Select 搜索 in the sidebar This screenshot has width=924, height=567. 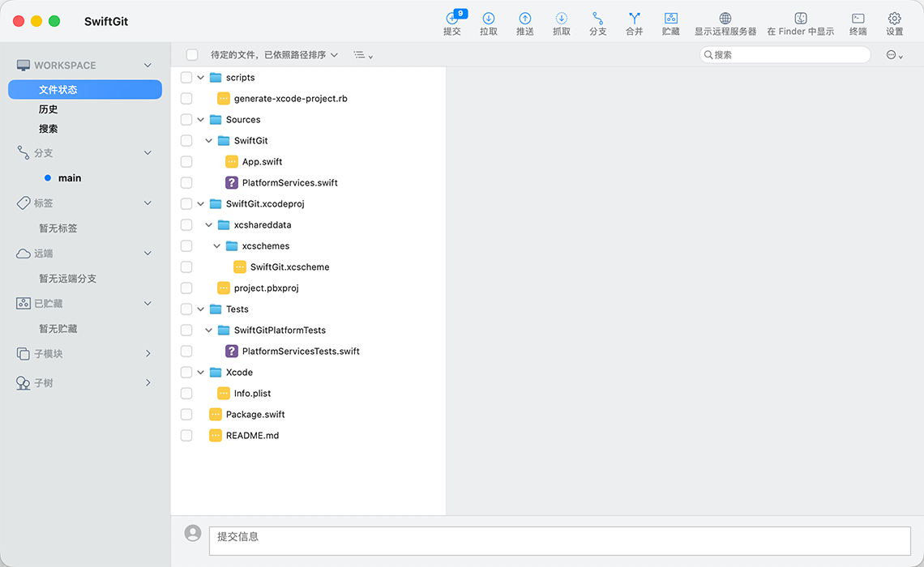tap(49, 129)
